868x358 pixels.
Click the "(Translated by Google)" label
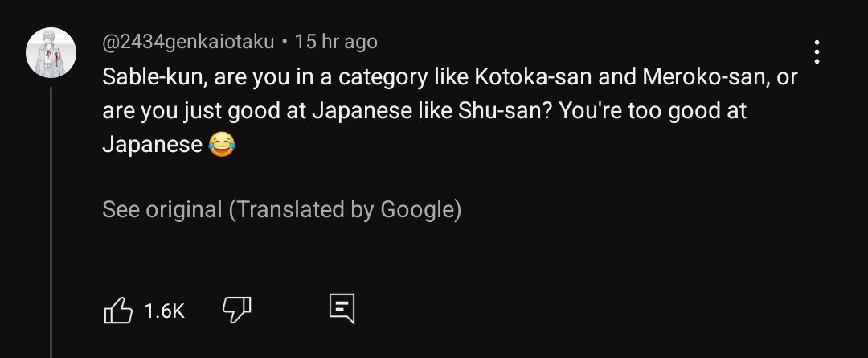click(345, 210)
